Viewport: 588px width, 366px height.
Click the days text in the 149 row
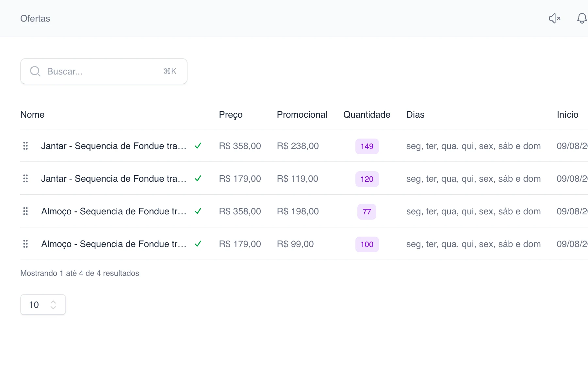coord(473,146)
